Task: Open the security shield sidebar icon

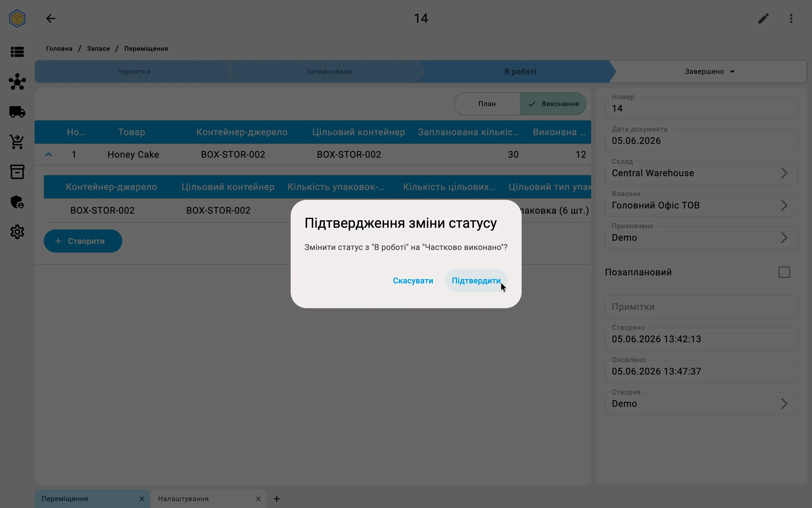Action: (17, 202)
